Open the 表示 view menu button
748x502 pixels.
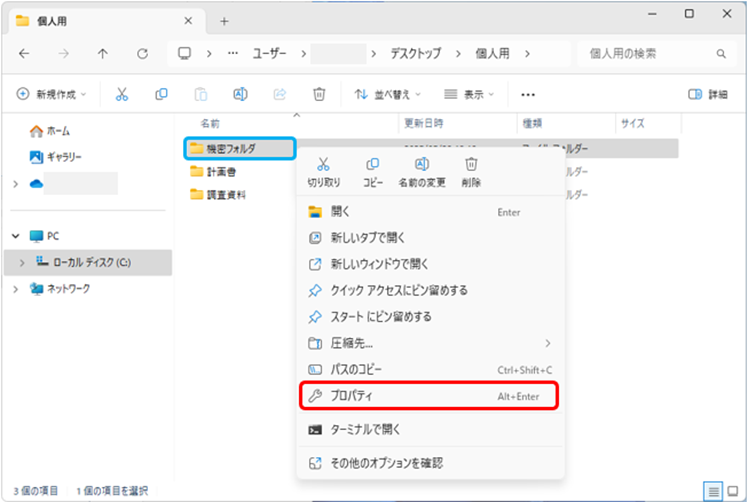pyautogui.click(x=469, y=94)
